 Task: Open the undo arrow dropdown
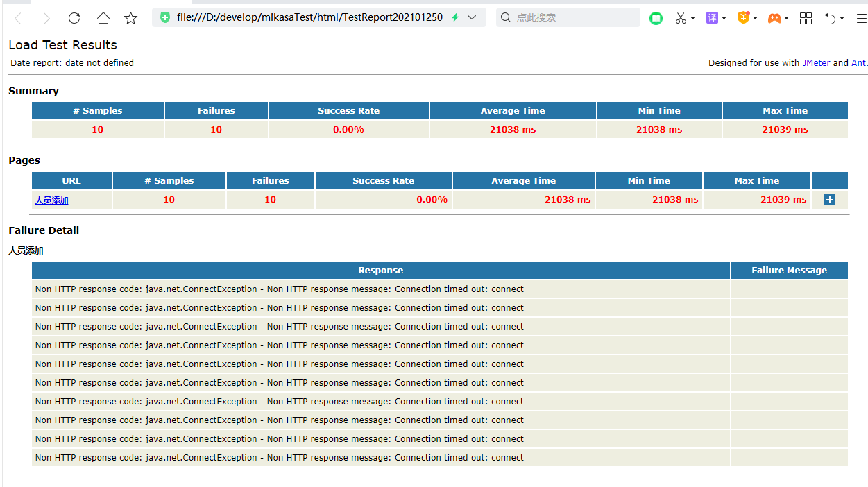842,19
